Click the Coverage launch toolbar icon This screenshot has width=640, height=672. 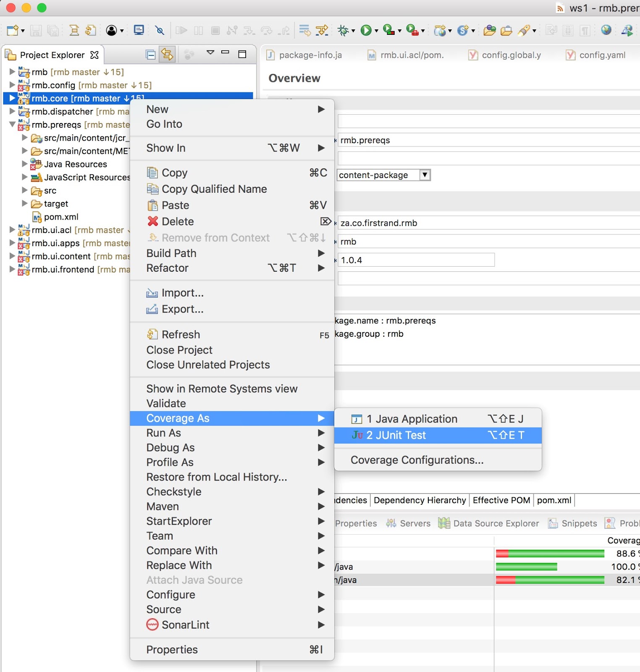389,30
